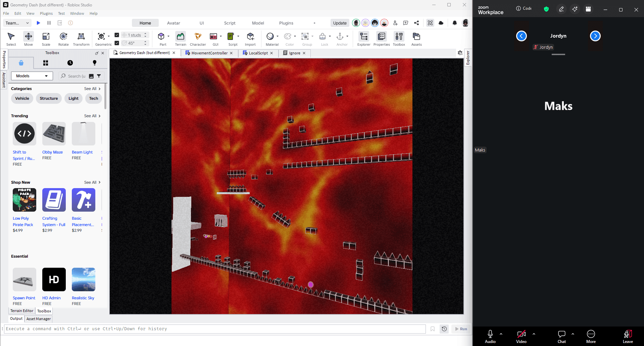The height and width of the screenshot is (346, 644).
Task: Open Zoom AI Companion sparkle icon
Action: click(x=575, y=9)
